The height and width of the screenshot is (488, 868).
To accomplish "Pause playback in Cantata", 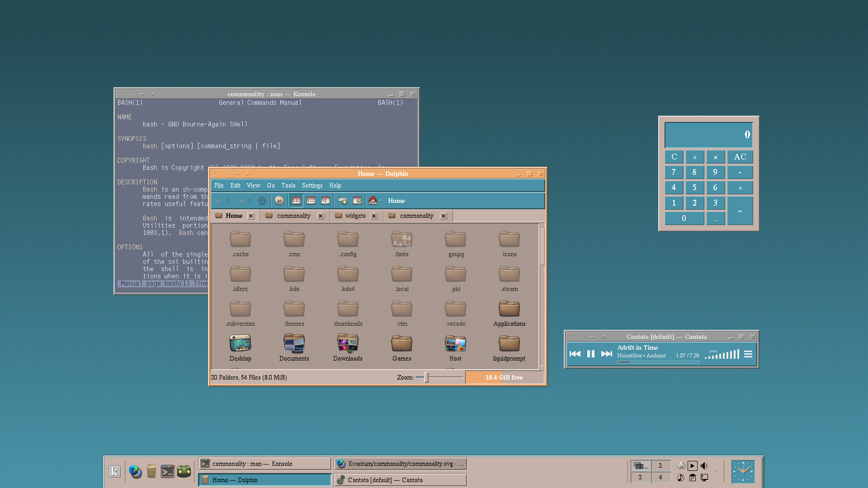I will pos(590,354).
